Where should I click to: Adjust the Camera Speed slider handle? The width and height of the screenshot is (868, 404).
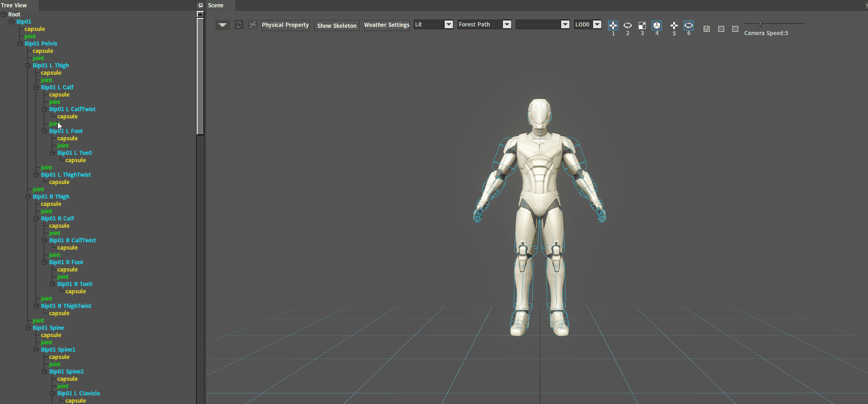[x=761, y=24]
